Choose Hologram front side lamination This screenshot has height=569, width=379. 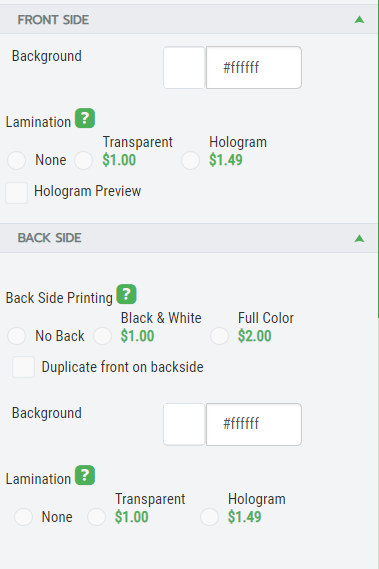[191, 160]
